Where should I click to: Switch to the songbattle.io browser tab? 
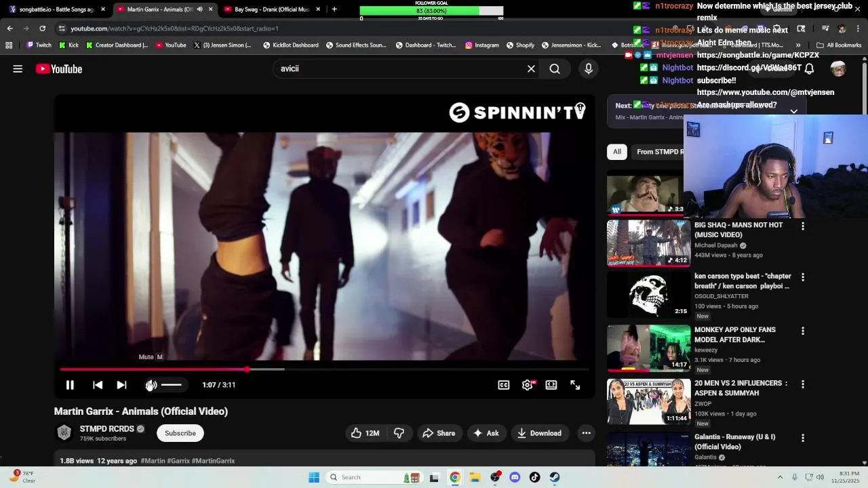tap(57, 9)
